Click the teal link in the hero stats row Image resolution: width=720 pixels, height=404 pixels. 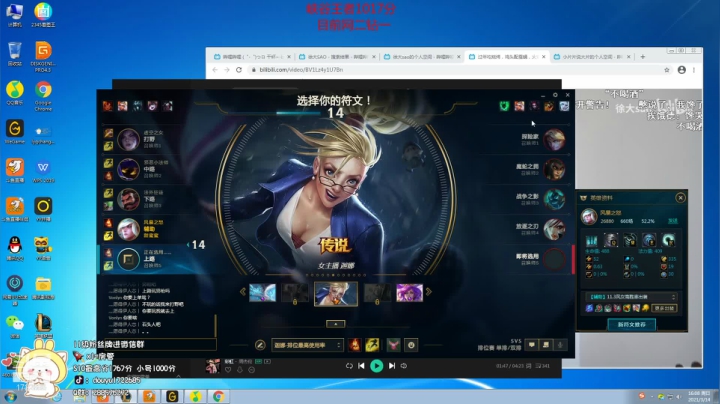[x=673, y=221]
